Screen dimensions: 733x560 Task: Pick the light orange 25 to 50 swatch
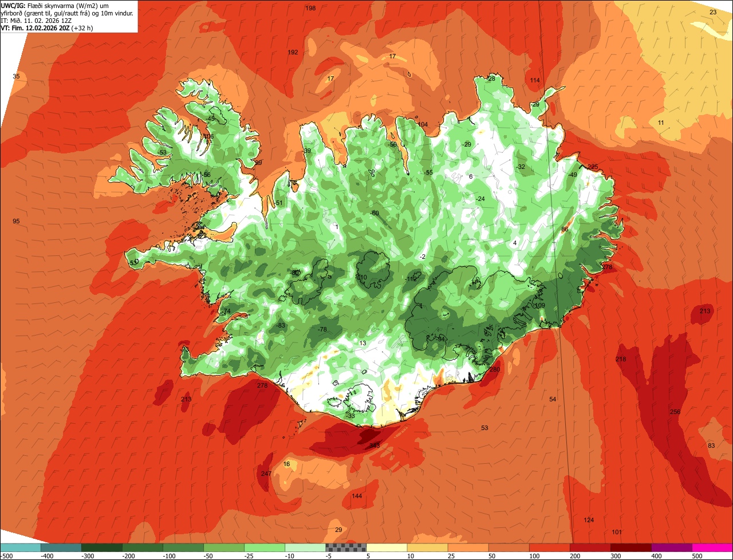(x=468, y=547)
